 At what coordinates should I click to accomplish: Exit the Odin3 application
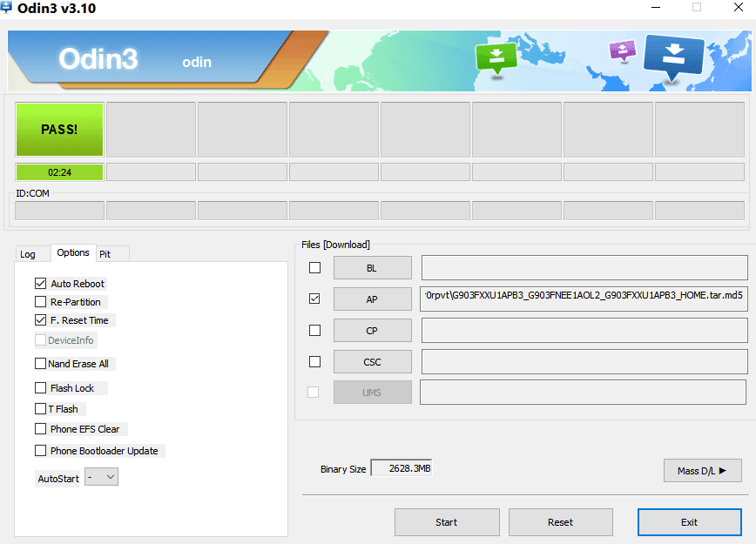point(690,522)
